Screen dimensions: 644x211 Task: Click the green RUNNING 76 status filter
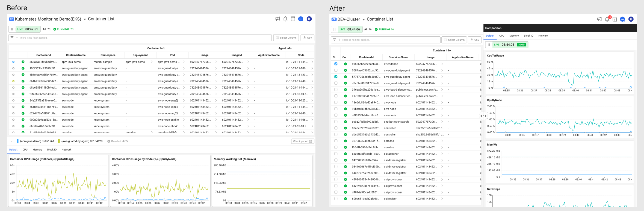point(384,29)
